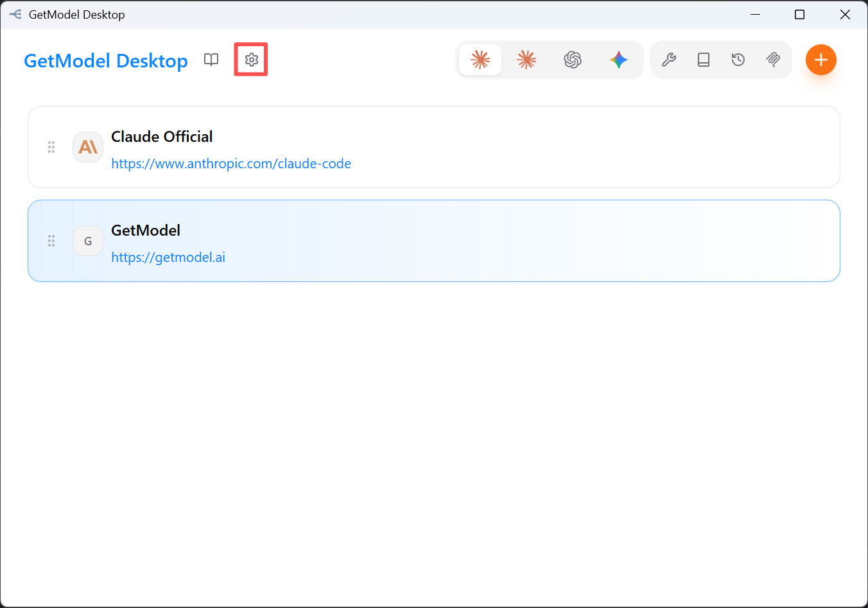This screenshot has height=608, width=868.
Task: Switch to the colorful Gemini star tab
Action: (x=619, y=60)
